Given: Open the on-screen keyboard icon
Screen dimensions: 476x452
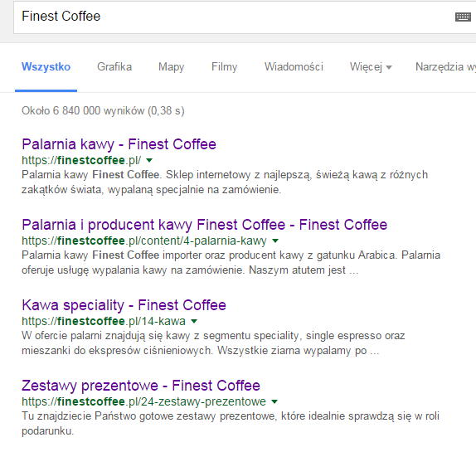Looking at the screenshot, I should click(x=463, y=17).
